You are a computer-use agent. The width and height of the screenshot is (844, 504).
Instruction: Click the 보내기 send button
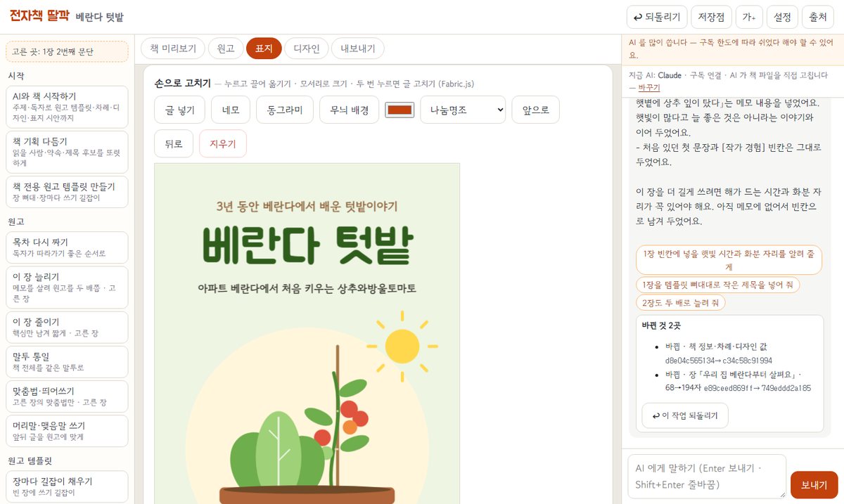[x=814, y=485]
